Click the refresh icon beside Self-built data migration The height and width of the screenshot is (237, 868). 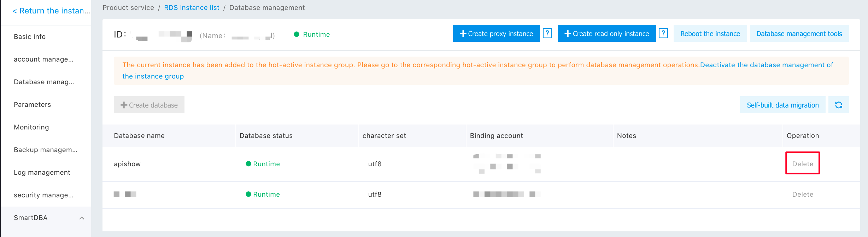click(838, 105)
